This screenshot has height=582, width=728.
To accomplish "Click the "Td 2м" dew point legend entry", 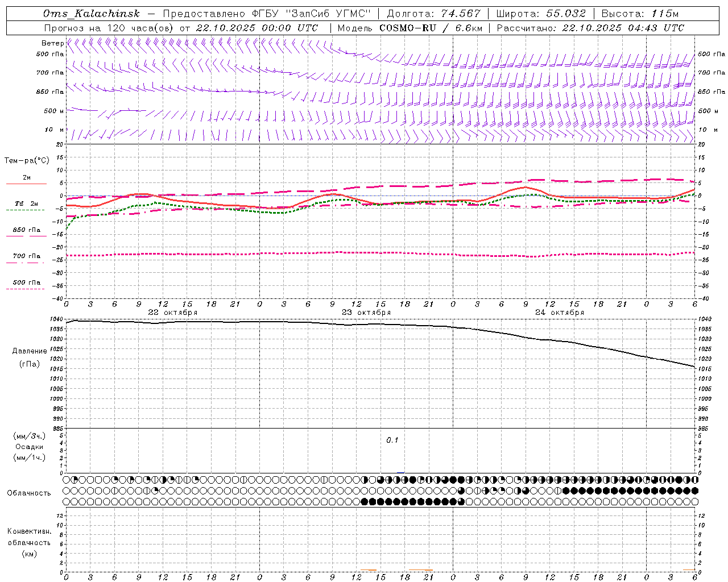I will [x=26, y=203].
